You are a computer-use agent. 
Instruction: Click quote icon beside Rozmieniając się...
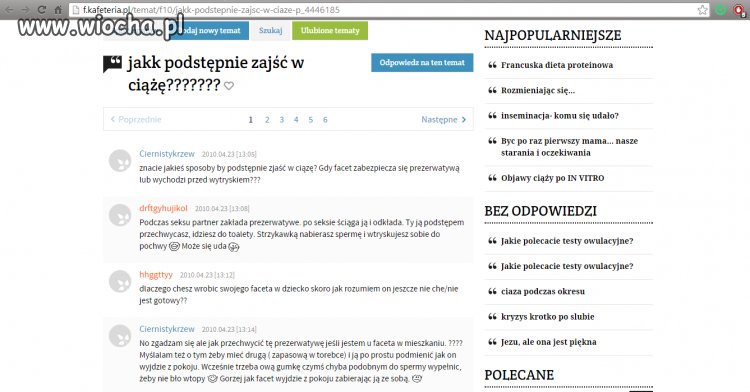[x=492, y=90]
